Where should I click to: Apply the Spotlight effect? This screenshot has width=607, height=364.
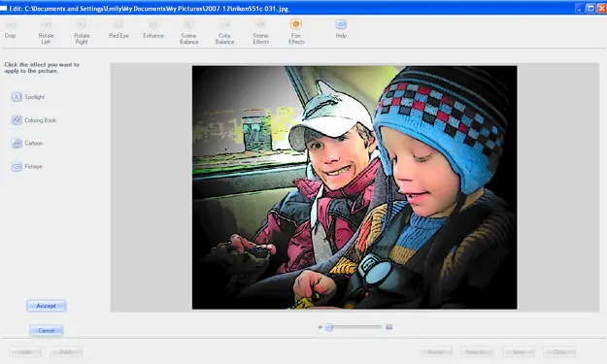[x=28, y=97]
